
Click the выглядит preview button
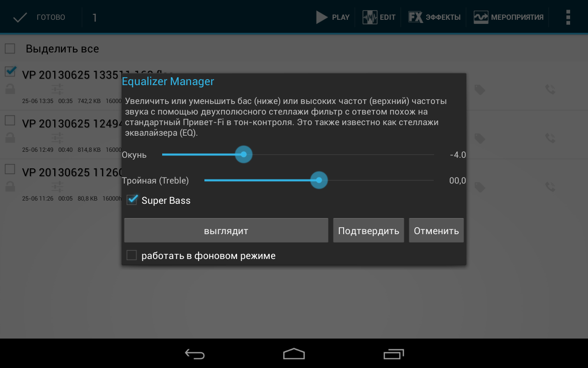coord(226,230)
